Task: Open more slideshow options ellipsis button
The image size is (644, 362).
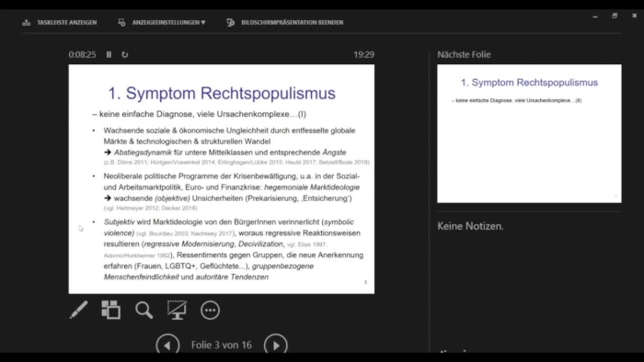Action: (x=210, y=311)
